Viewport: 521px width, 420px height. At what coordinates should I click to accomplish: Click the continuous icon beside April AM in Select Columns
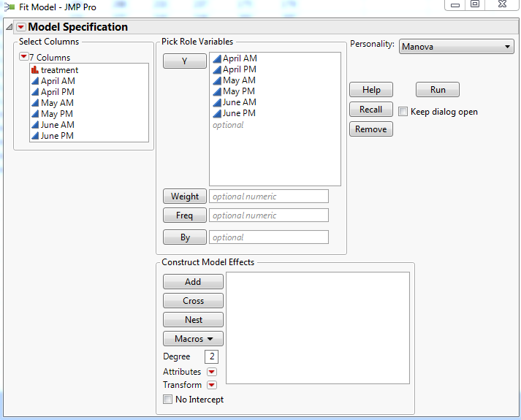[x=35, y=80]
